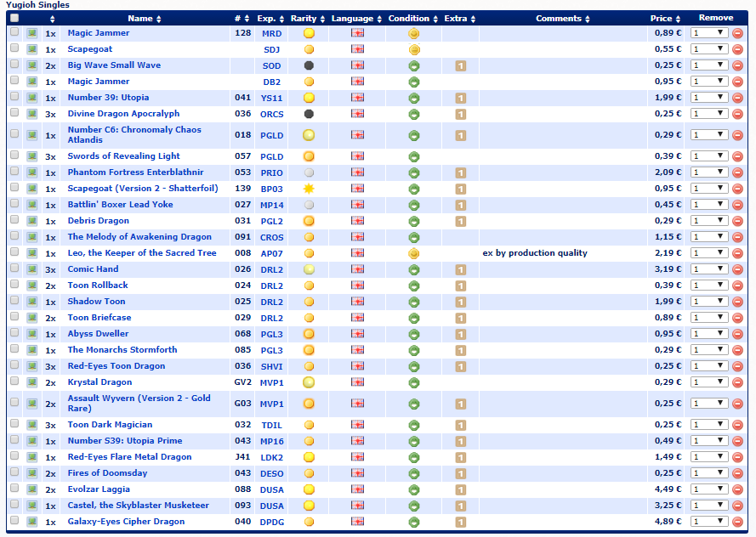This screenshot has height=537, width=756.
Task: Open the Number 39: Utopia card link
Action: point(109,97)
